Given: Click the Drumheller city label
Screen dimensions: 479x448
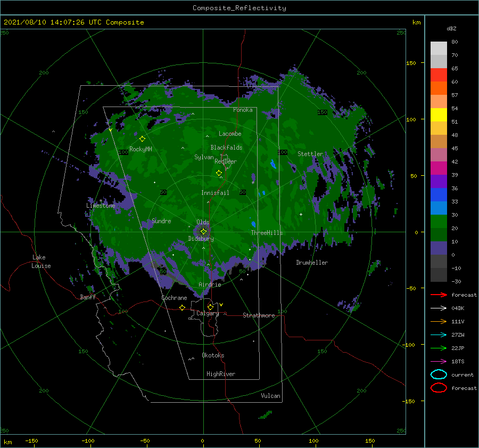Looking at the screenshot, I should click(x=312, y=263).
